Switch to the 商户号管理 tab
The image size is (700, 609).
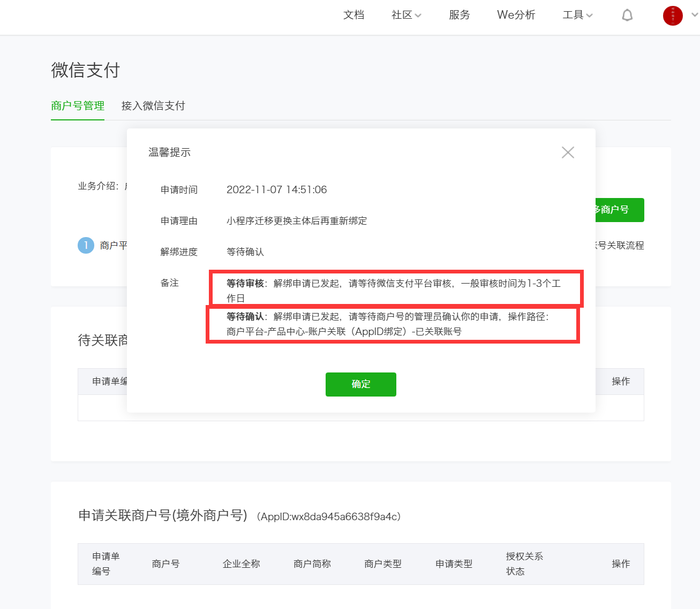pos(78,106)
